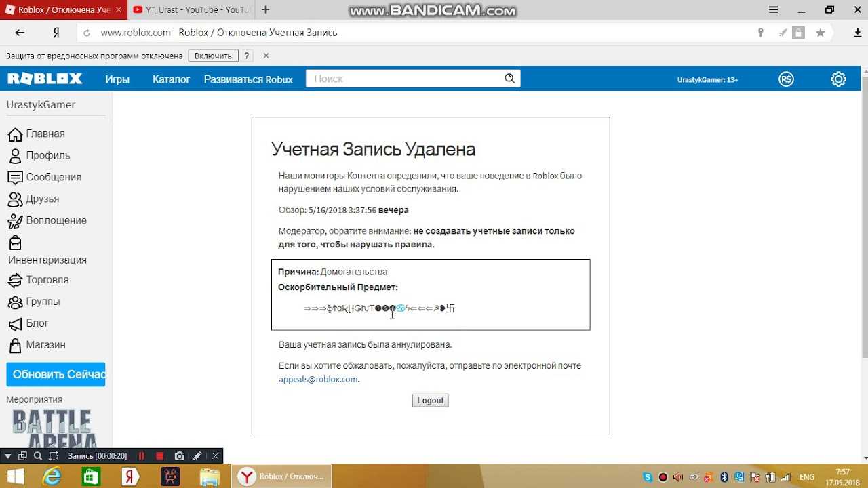
Task: Launch Internet Explorer from taskbar
Action: click(52, 476)
